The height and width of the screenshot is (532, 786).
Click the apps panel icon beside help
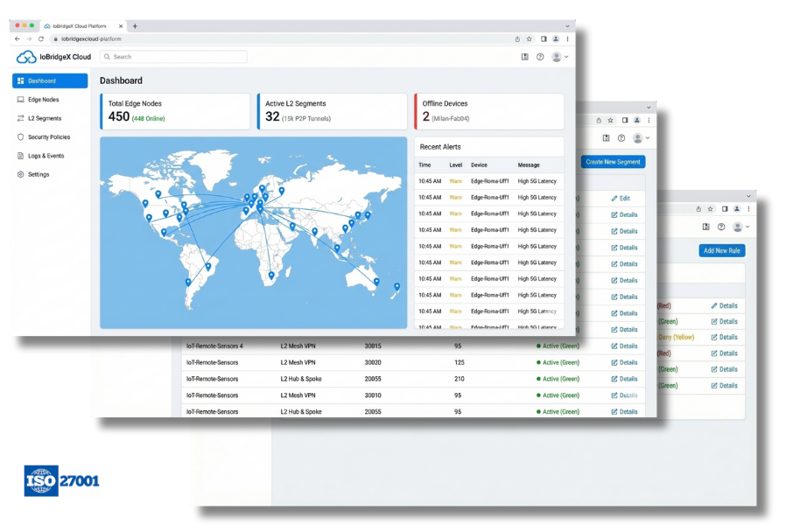pyautogui.click(x=525, y=56)
